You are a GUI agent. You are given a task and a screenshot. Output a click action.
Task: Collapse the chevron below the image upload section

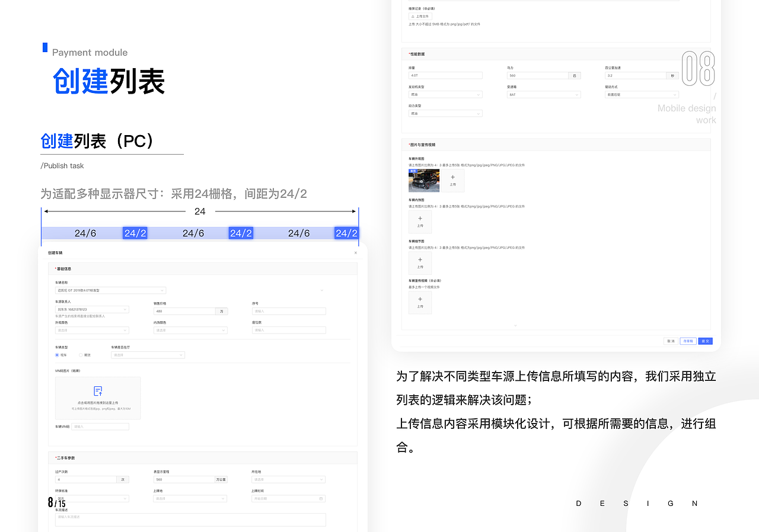(515, 325)
